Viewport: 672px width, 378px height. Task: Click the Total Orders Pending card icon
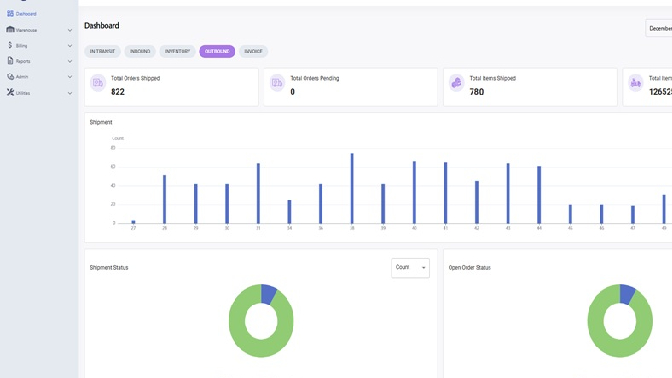click(277, 83)
